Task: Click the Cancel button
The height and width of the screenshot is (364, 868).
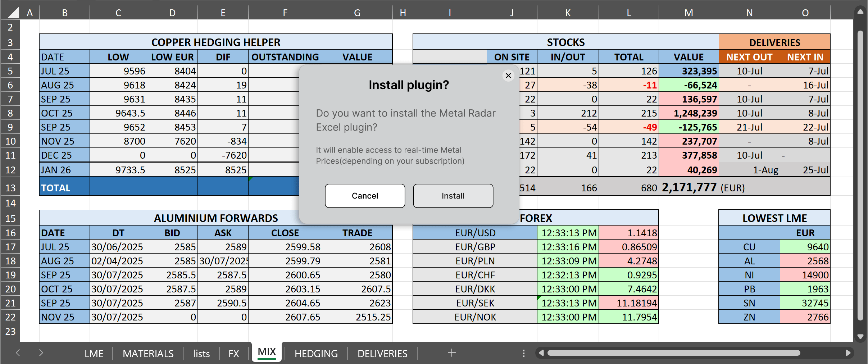Action: [x=364, y=196]
